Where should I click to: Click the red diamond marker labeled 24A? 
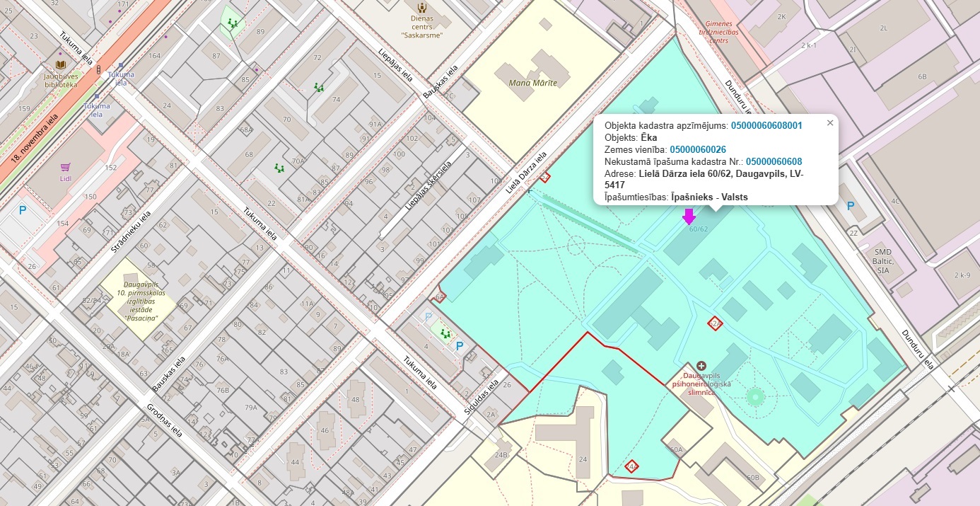pyautogui.click(x=633, y=466)
